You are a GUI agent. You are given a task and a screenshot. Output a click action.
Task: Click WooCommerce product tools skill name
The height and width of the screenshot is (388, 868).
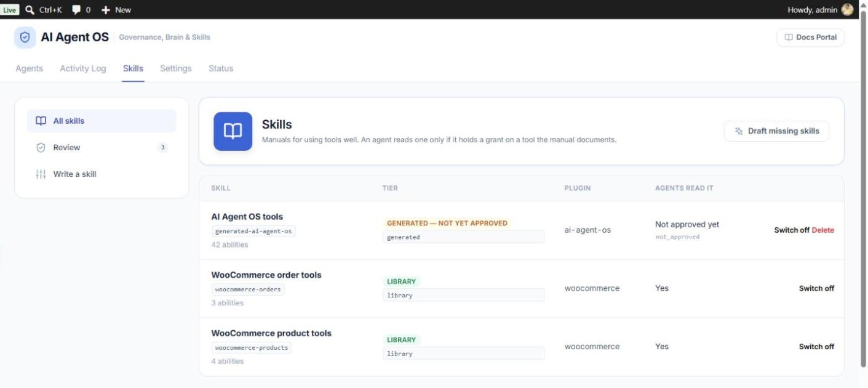coord(271,333)
